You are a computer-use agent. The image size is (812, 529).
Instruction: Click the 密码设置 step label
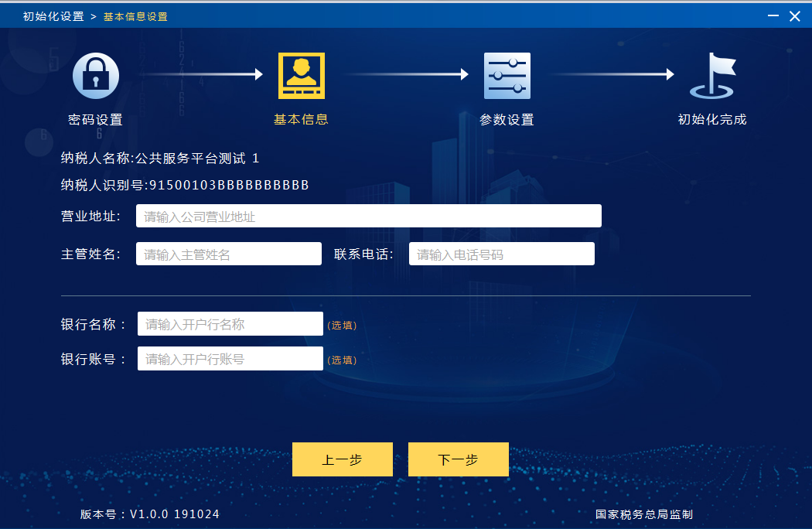click(x=95, y=120)
